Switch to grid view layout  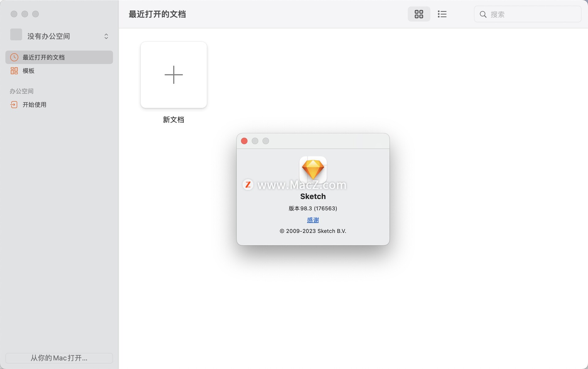tap(418, 14)
